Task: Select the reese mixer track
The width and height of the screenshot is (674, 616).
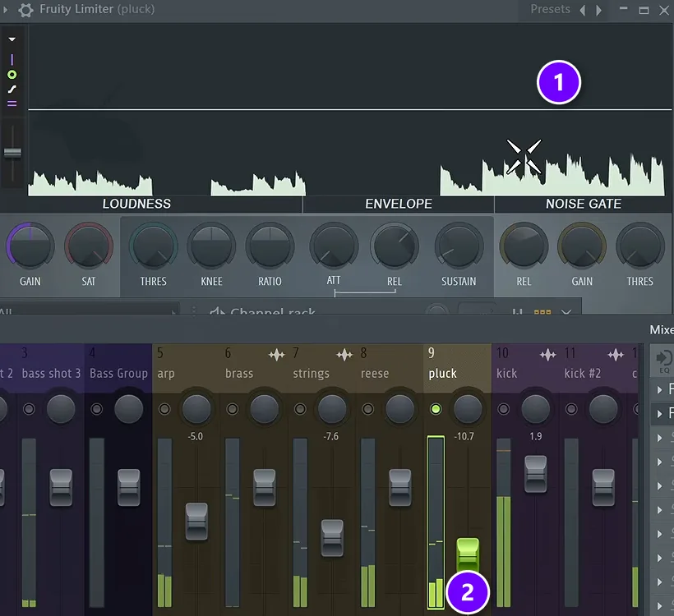Action: coord(375,373)
